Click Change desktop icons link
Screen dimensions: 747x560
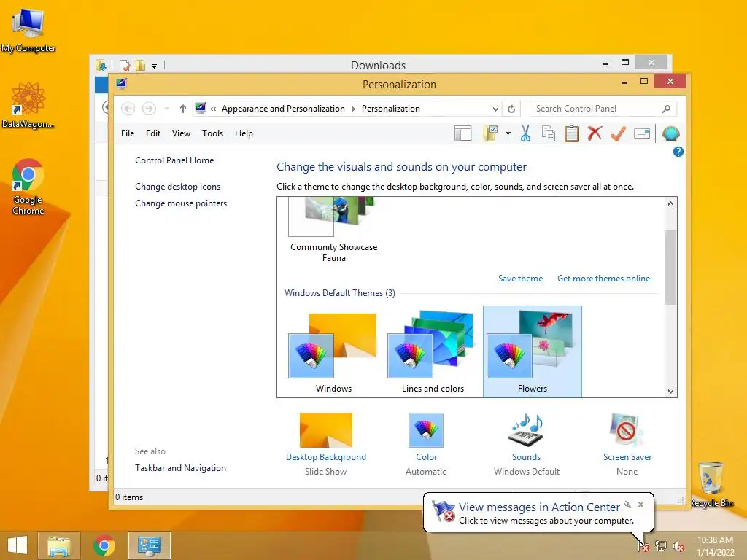tap(178, 187)
